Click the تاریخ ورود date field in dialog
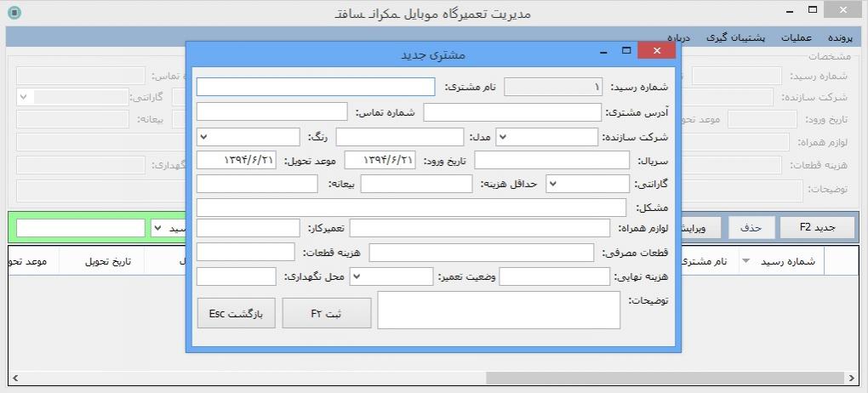The image size is (868, 393). (x=380, y=161)
